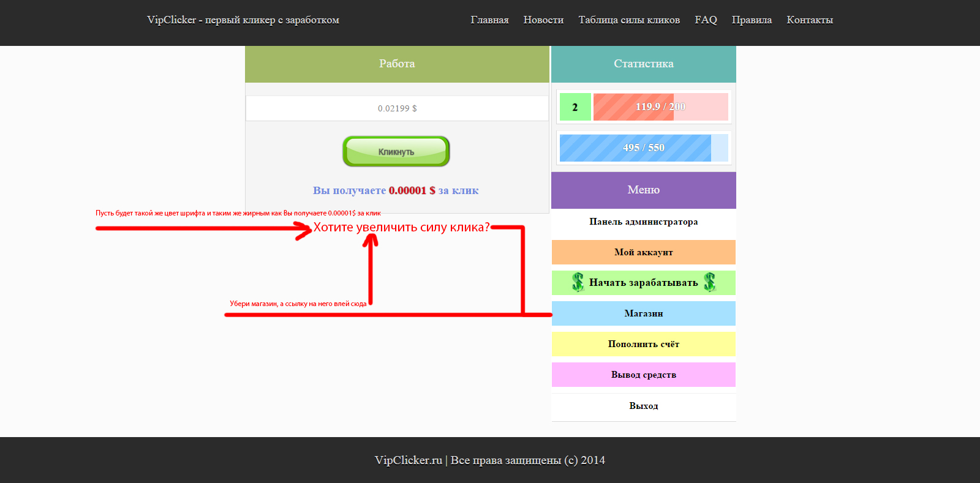This screenshot has height=483, width=980.
Task: Open the Вывод средств menu item
Action: click(x=644, y=375)
